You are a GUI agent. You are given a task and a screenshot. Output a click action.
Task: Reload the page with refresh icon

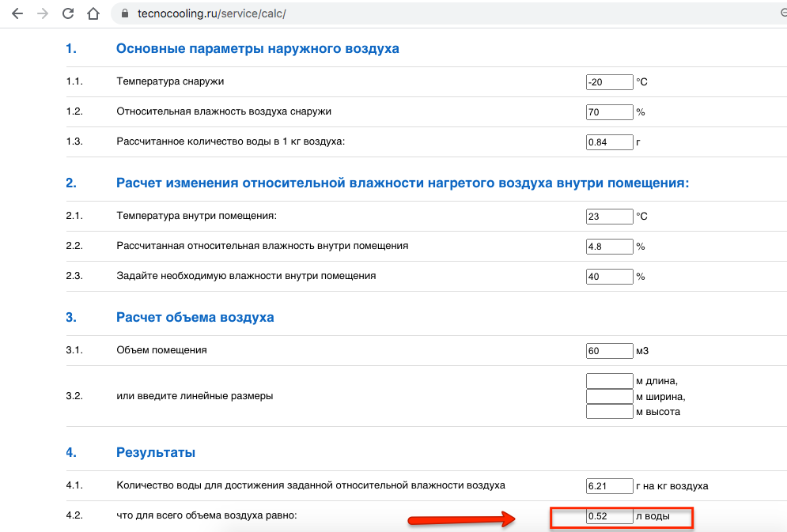(68, 14)
